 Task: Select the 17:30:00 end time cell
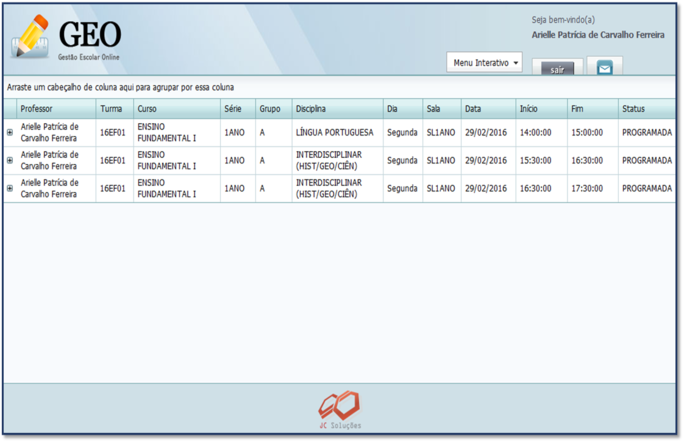[593, 188]
